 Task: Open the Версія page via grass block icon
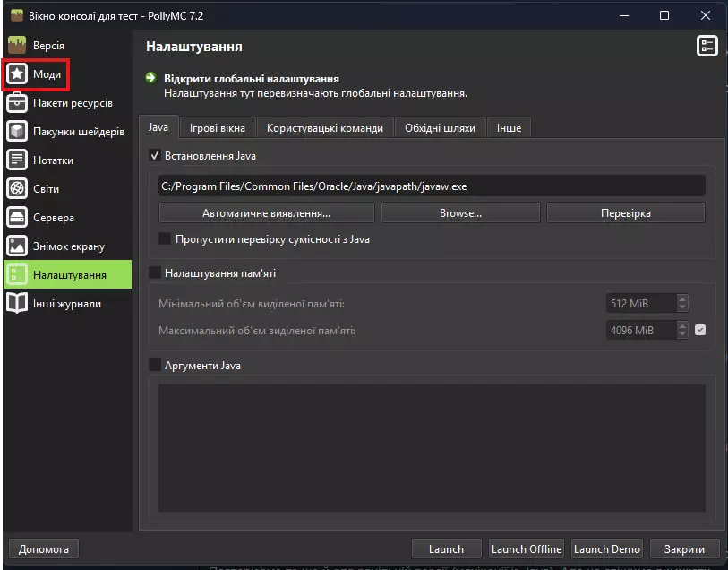(x=18, y=45)
